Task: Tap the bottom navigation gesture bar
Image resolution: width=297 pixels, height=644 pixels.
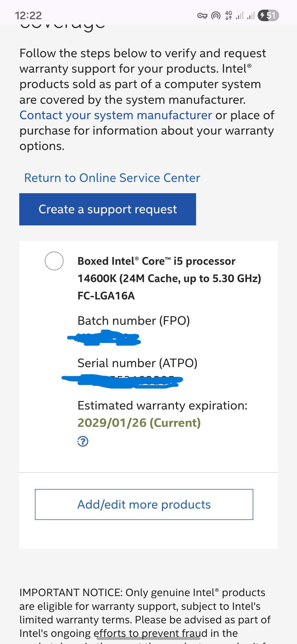Action: click(x=148, y=638)
